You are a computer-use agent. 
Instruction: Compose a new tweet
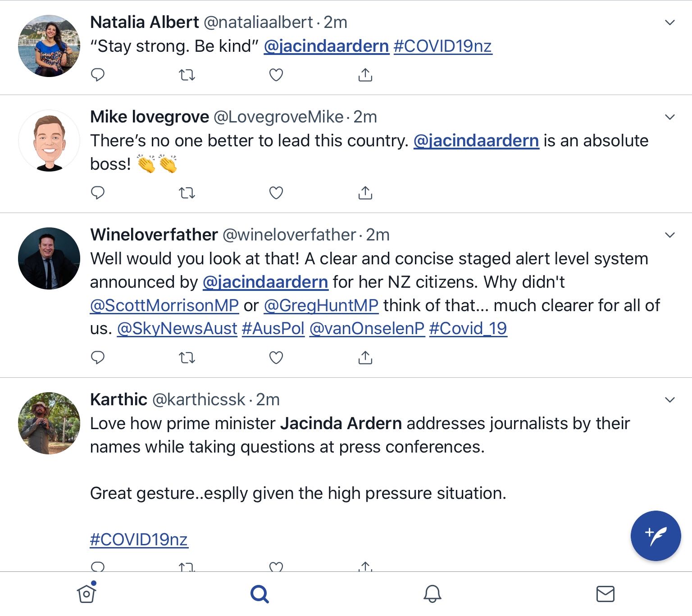click(x=656, y=535)
